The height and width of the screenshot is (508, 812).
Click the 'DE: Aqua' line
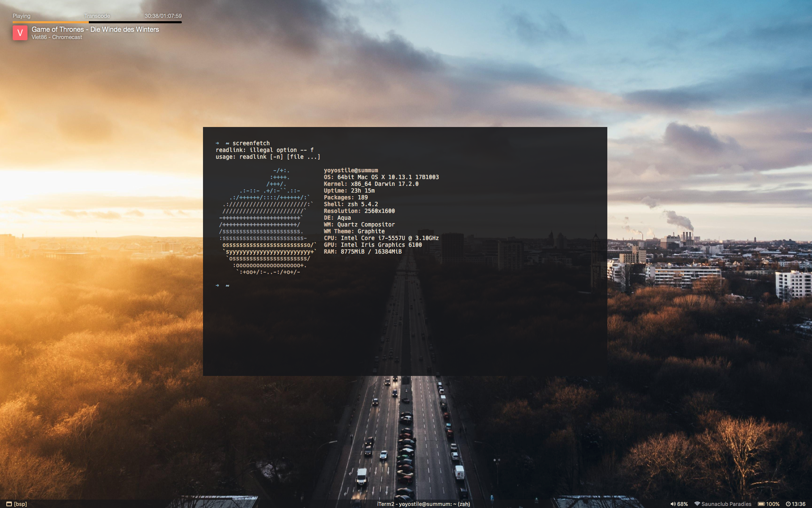337,218
